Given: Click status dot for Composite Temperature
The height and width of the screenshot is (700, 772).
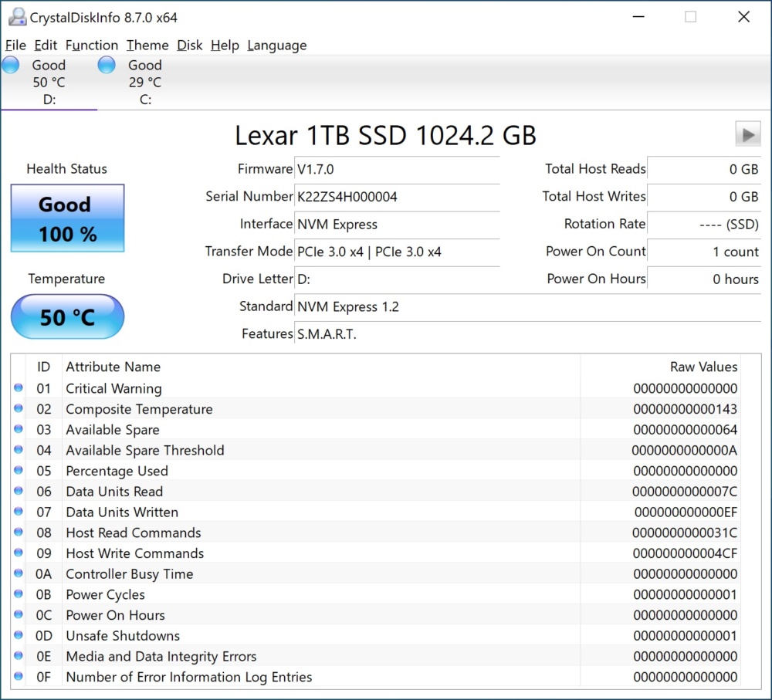Looking at the screenshot, I should click(19, 408).
